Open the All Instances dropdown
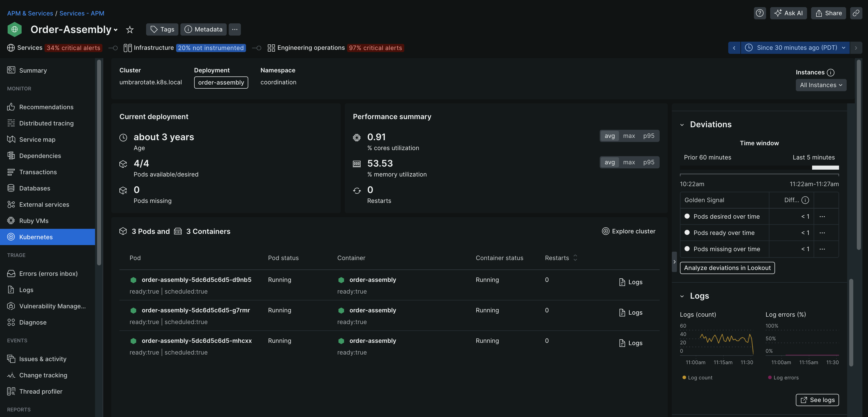 821,85
